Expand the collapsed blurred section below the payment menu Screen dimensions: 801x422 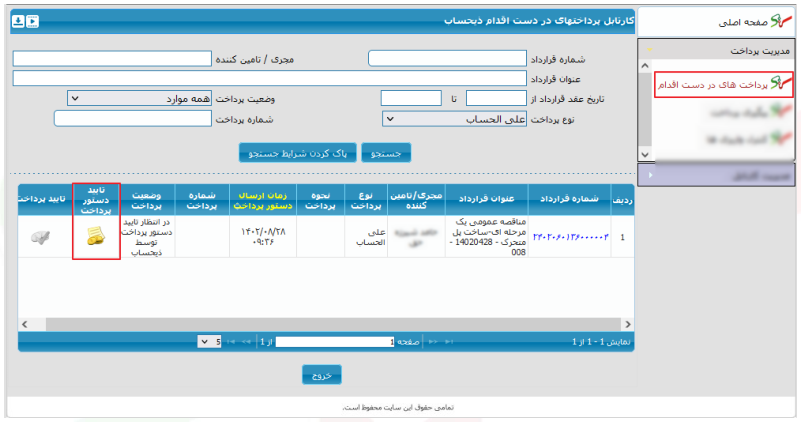tap(716, 175)
